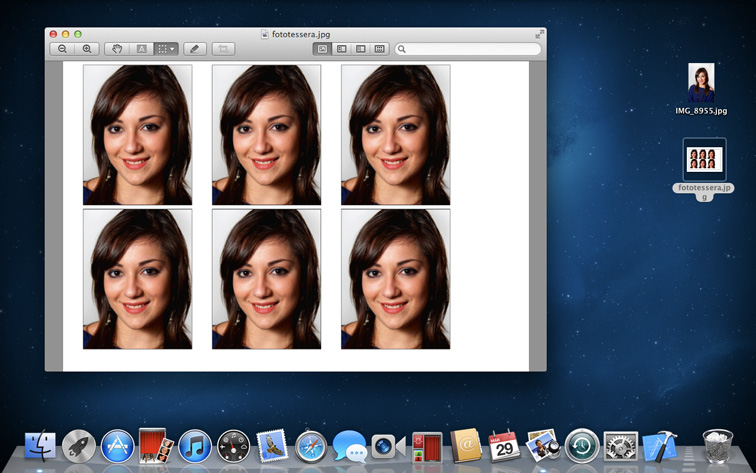Open the red curtain app beside FaceTime
Viewport: 756px width, 473px height.
point(427,447)
